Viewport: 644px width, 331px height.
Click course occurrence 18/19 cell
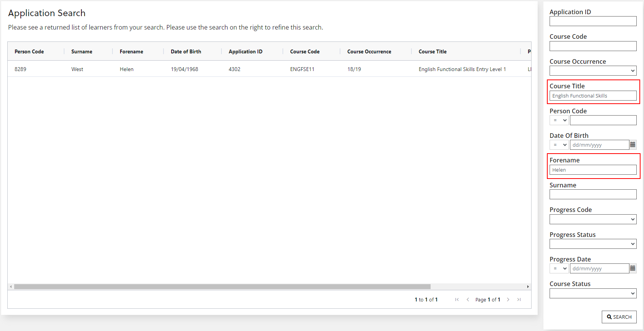pyautogui.click(x=354, y=69)
